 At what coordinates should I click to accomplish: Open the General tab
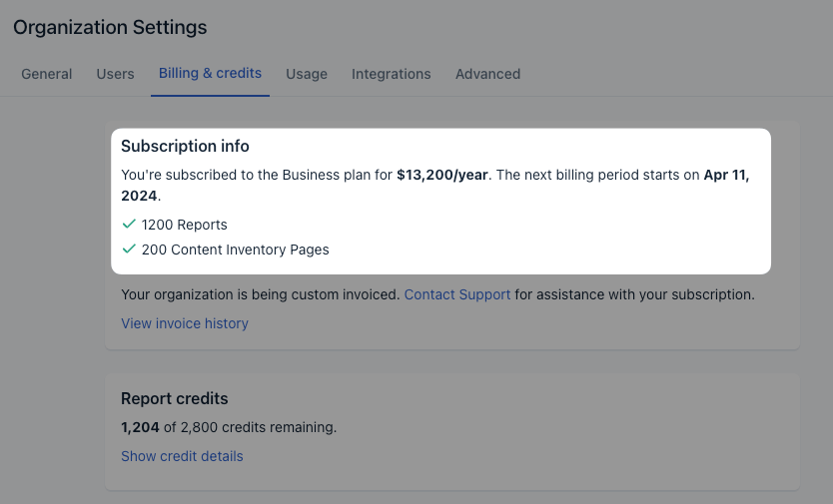[x=47, y=74]
